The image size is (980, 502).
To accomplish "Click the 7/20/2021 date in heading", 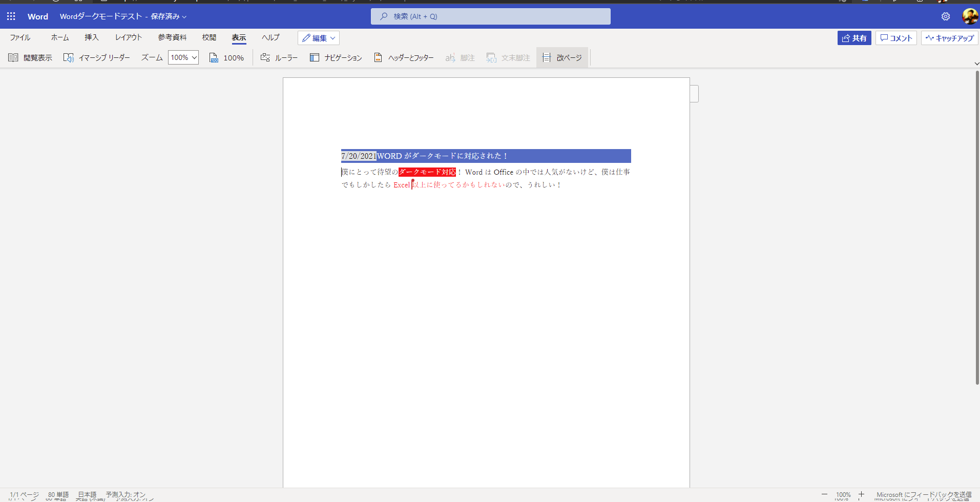I will (x=359, y=156).
